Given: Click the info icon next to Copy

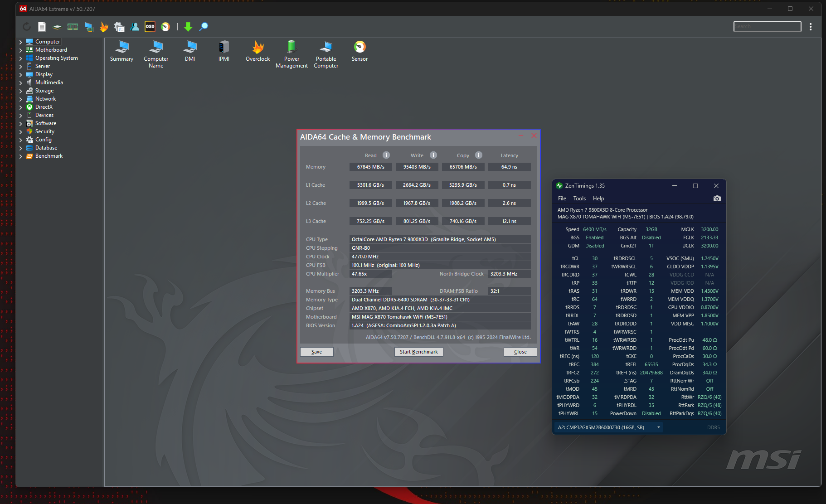Looking at the screenshot, I should tap(479, 155).
